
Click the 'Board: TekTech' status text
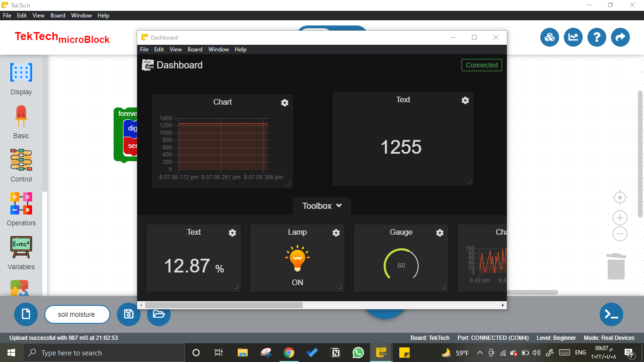tap(430, 338)
